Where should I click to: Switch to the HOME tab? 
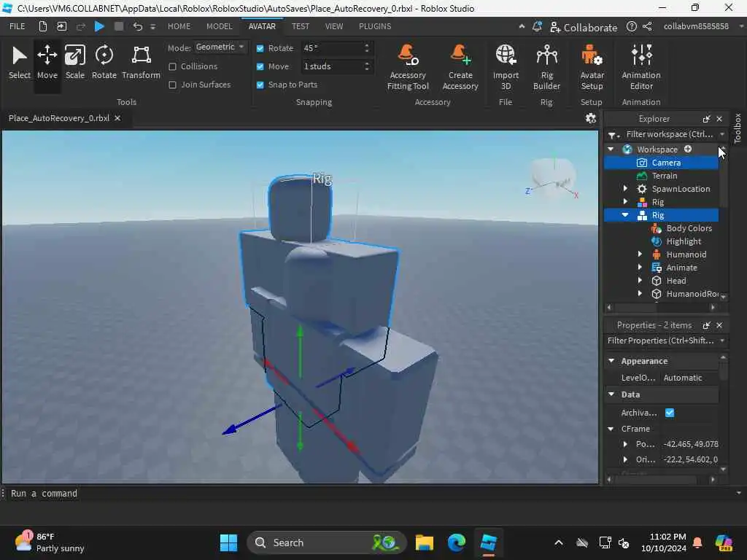click(179, 26)
